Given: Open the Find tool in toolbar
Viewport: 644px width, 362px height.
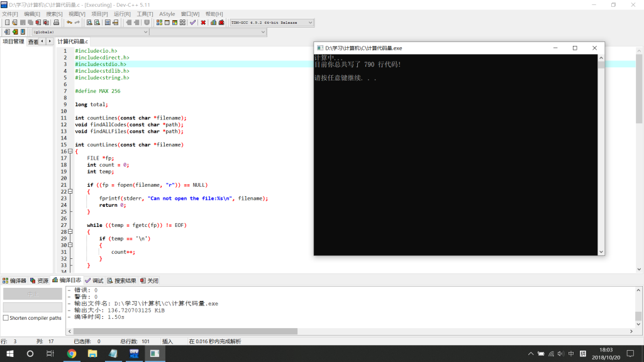Looking at the screenshot, I should point(89,23).
